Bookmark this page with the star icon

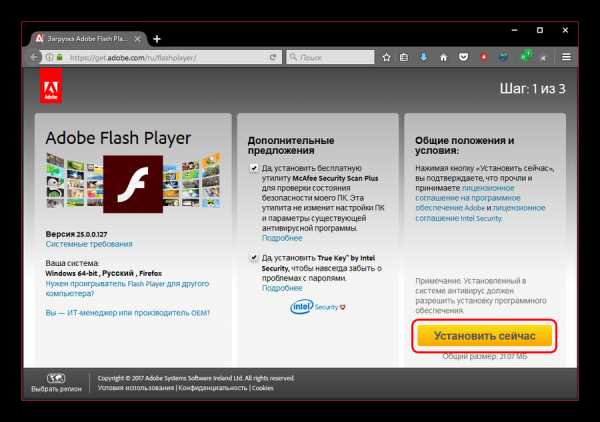click(386, 57)
